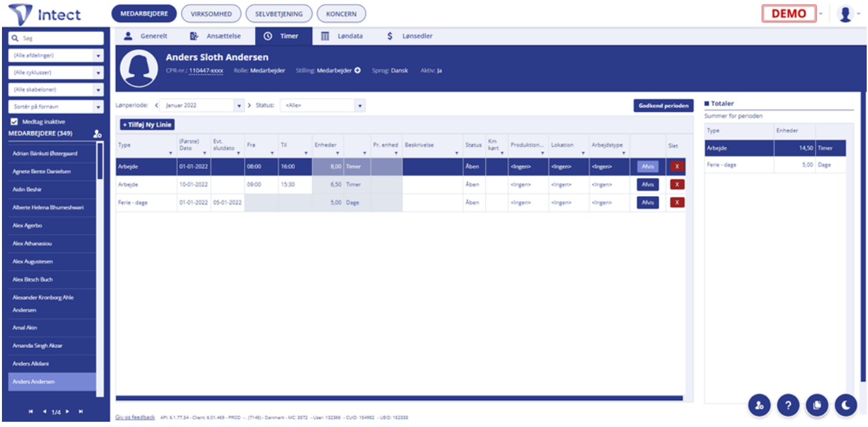Viewport: 868px width, 427px height.
Task: Click the employee avatar picture
Action: [x=139, y=69]
